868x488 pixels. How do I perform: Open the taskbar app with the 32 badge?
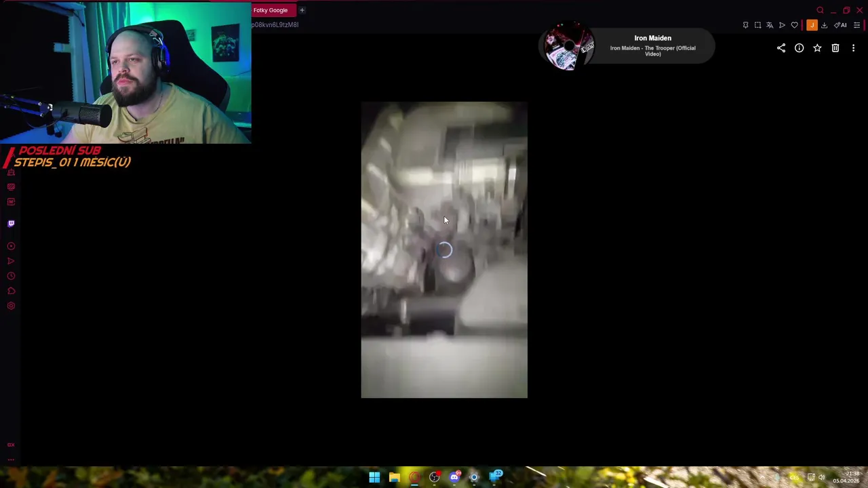(495, 477)
